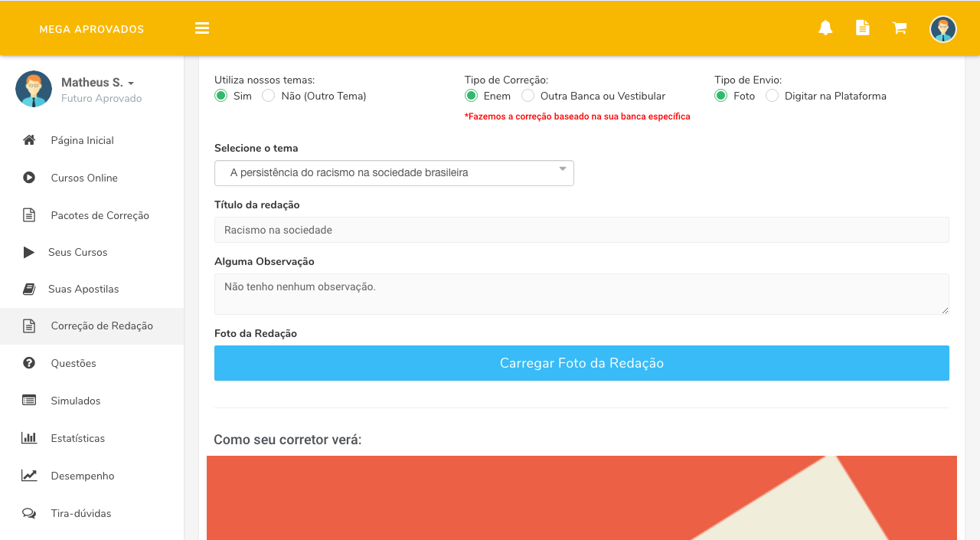Select 'Não (Outro Tema)' radio option

click(x=268, y=96)
